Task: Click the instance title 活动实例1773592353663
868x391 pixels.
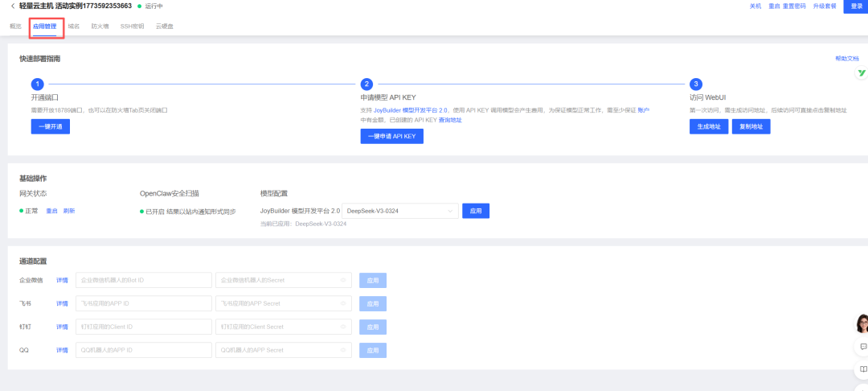Action: point(93,6)
